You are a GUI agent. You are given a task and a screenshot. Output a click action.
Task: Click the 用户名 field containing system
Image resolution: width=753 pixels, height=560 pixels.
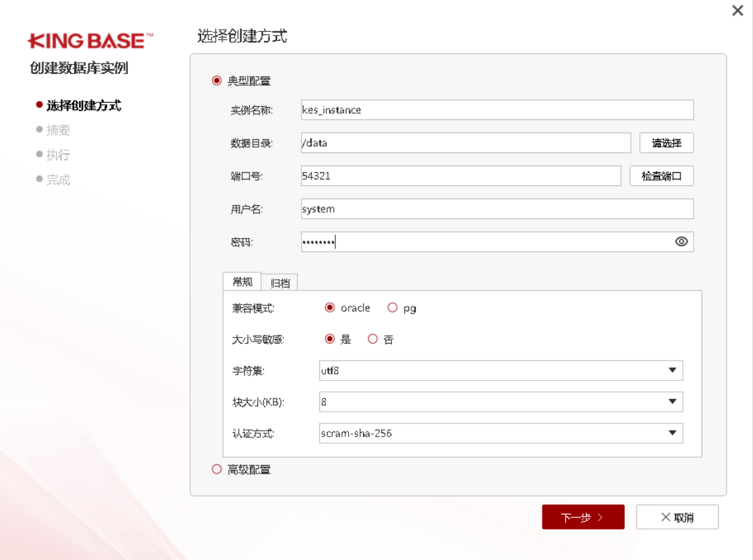point(496,209)
